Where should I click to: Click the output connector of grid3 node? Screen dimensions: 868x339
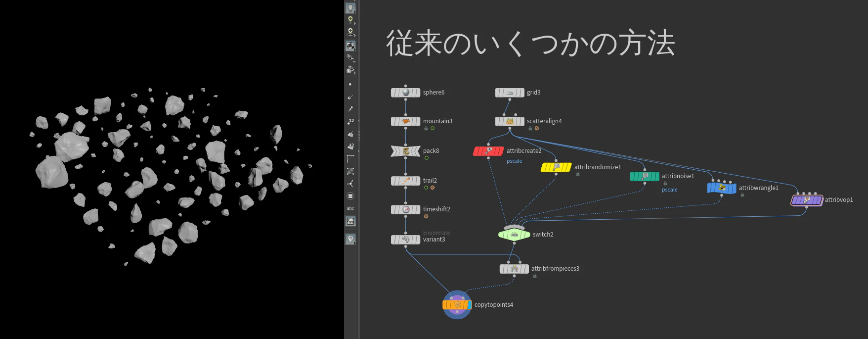pos(510,99)
